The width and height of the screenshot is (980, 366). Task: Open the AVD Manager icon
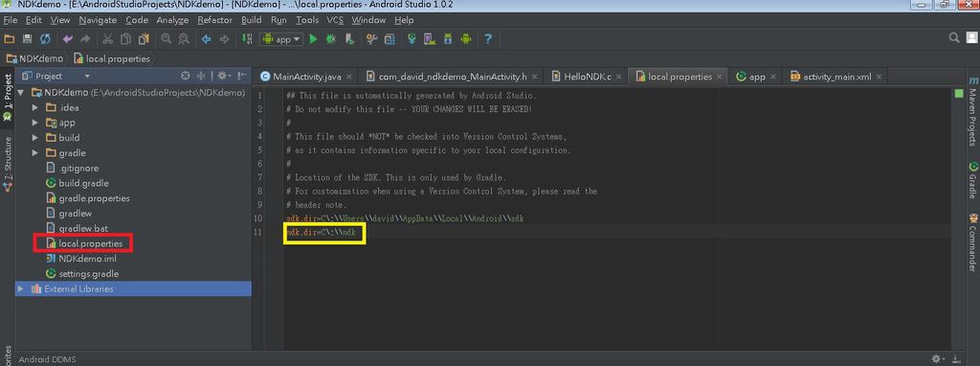pyautogui.click(x=430, y=38)
